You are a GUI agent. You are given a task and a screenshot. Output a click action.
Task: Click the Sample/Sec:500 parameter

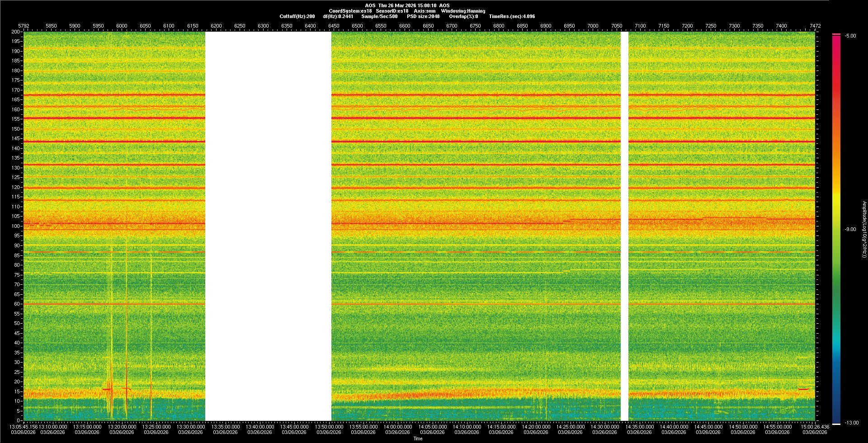click(379, 16)
